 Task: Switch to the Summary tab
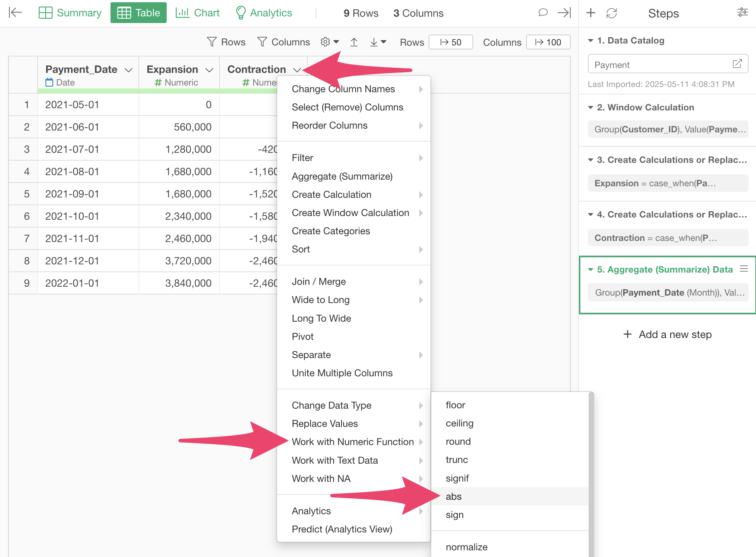[70, 13]
